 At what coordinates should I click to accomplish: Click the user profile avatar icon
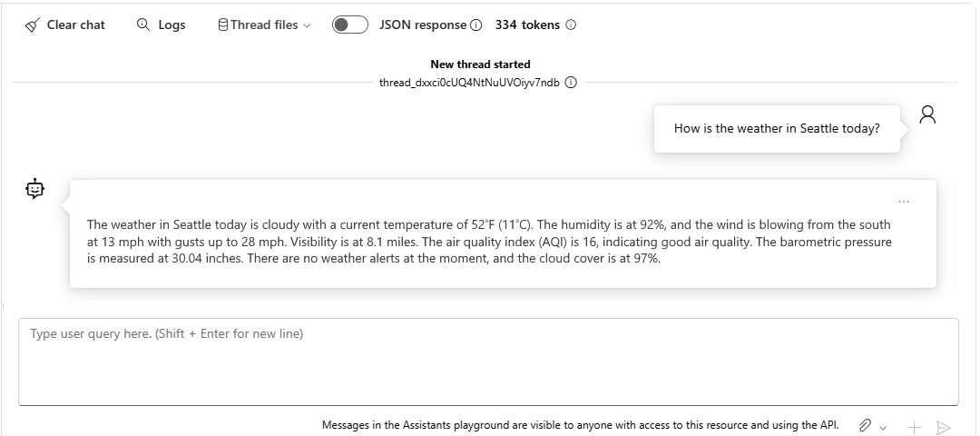tap(927, 114)
